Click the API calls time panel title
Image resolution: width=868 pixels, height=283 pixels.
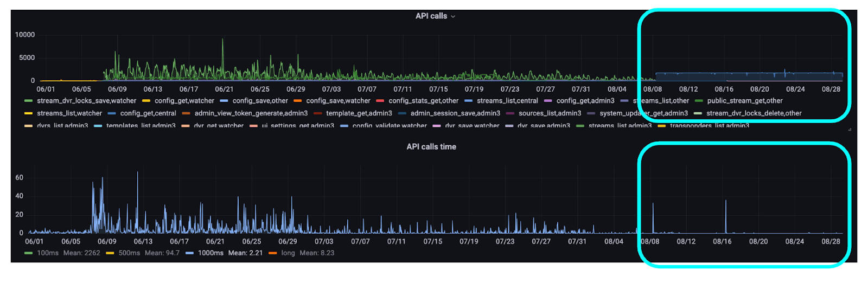431,147
